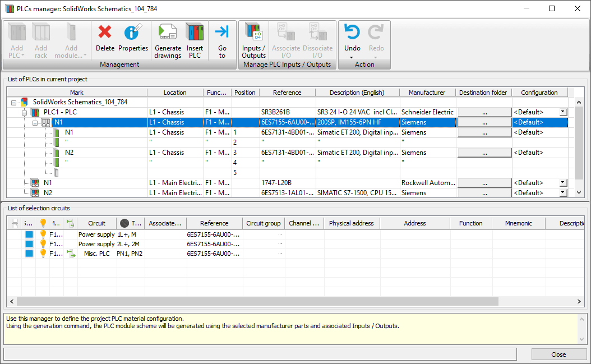Image resolution: width=591 pixels, height=364 pixels.
Task: Select the 1747-L20B reference cell
Action: click(x=287, y=183)
